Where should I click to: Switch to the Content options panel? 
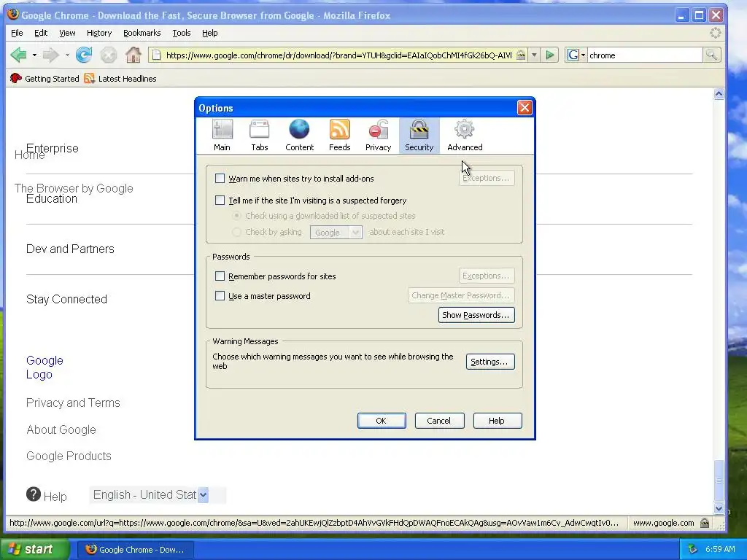pos(299,136)
